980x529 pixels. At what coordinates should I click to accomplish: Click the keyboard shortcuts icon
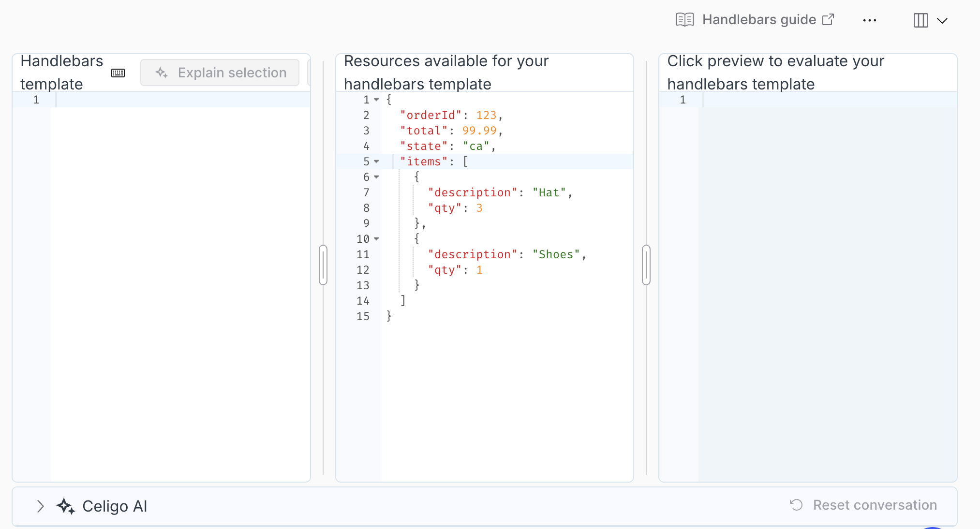tap(118, 73)
